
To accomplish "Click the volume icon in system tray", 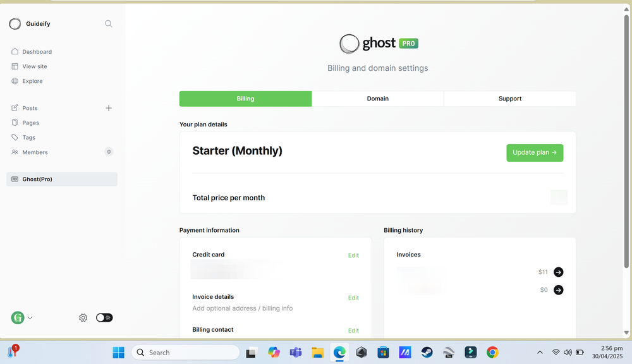I will pyautogui.click(x=568, y=353).
